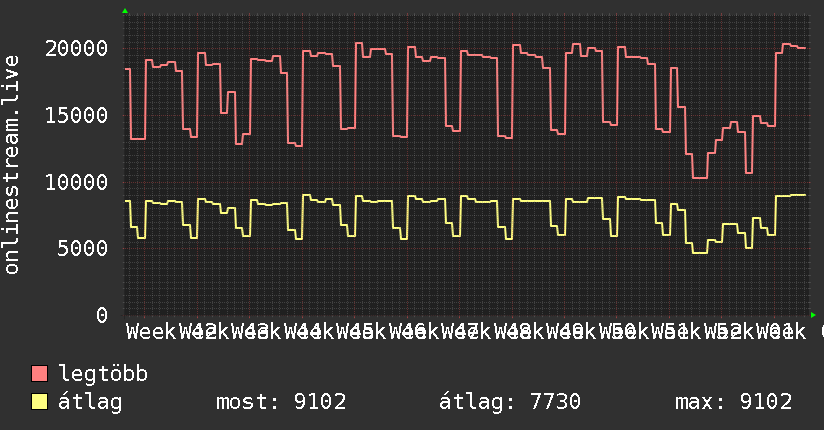The height and width of the screenshot is (430, 824).
Task: Click the green arrow at x-axis end
Action: tap(813, 315)
